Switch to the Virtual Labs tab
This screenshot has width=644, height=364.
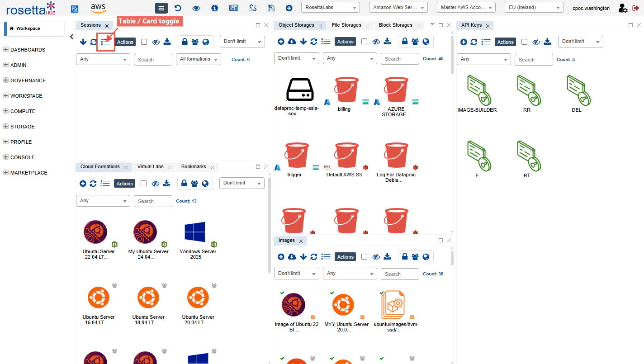(x=151, y=167)
